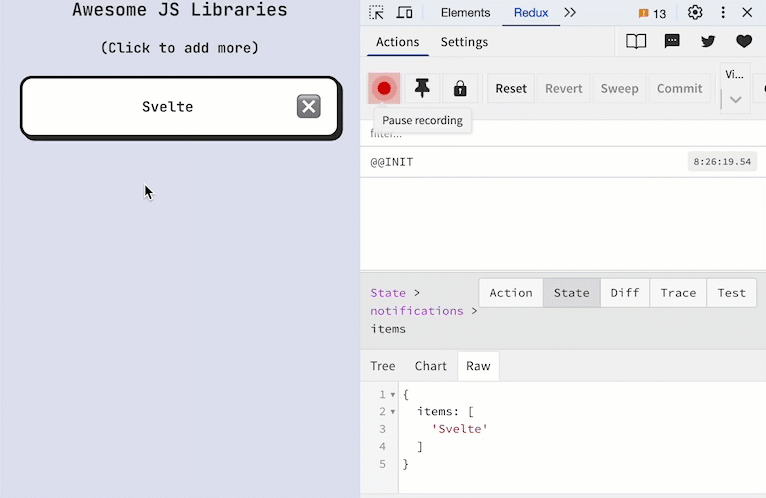The image size is (766, 498).
Task: Pause recording with the red record button
Action: (x=384, y=88)
